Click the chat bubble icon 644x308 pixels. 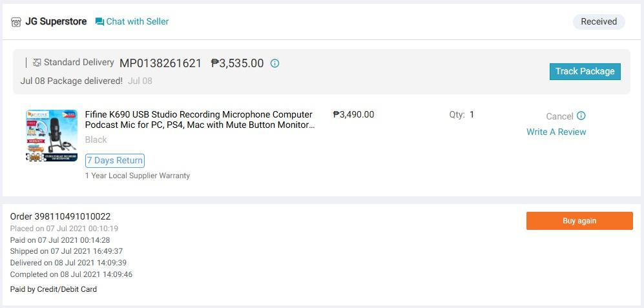[x=99, y=22]
